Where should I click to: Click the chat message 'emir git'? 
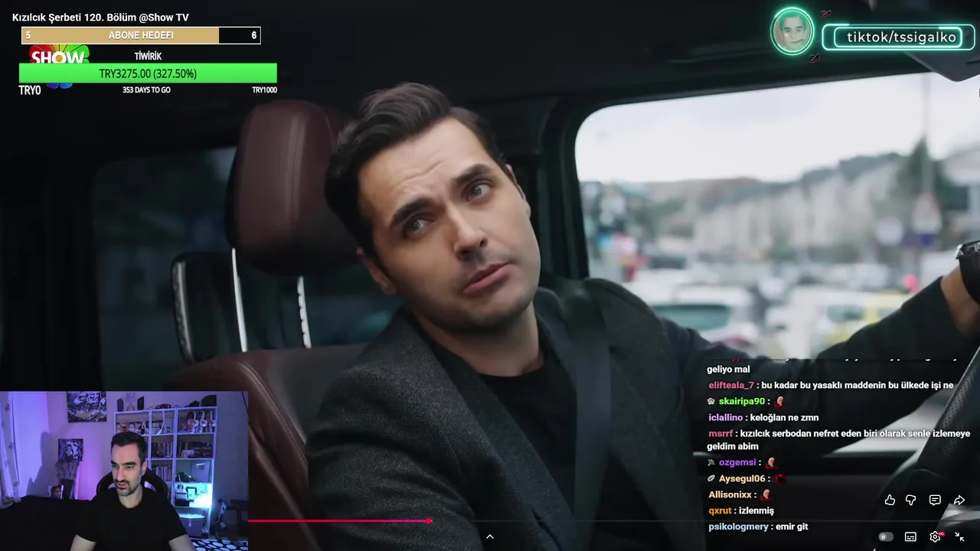[792, 527]
